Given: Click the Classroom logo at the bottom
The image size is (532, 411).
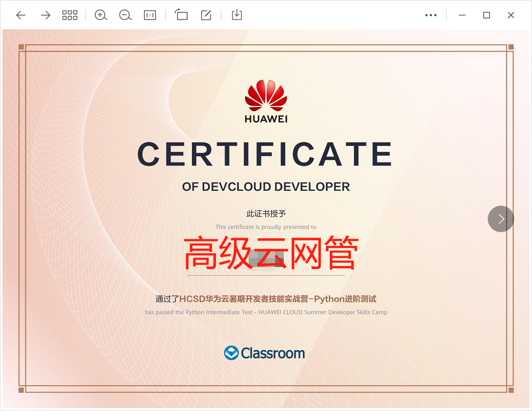Looking at the screenshot, I should 265,353.
